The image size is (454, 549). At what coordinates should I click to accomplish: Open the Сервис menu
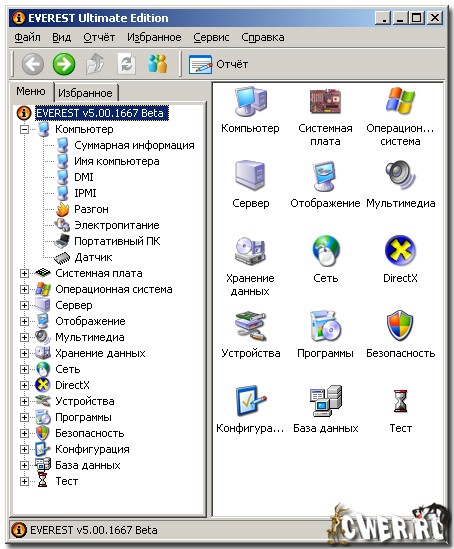[211, 37]
